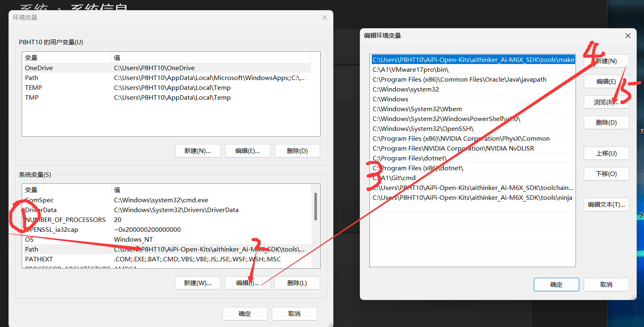Screen dimensions: 644x327
Task: Select Path row in user variables list
Action: click(167, 78)
